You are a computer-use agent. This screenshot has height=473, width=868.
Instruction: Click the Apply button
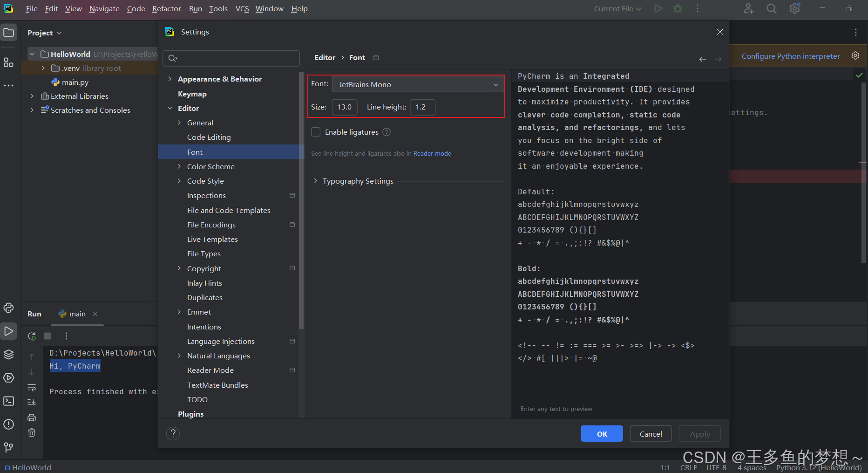(x=699, y=434)
